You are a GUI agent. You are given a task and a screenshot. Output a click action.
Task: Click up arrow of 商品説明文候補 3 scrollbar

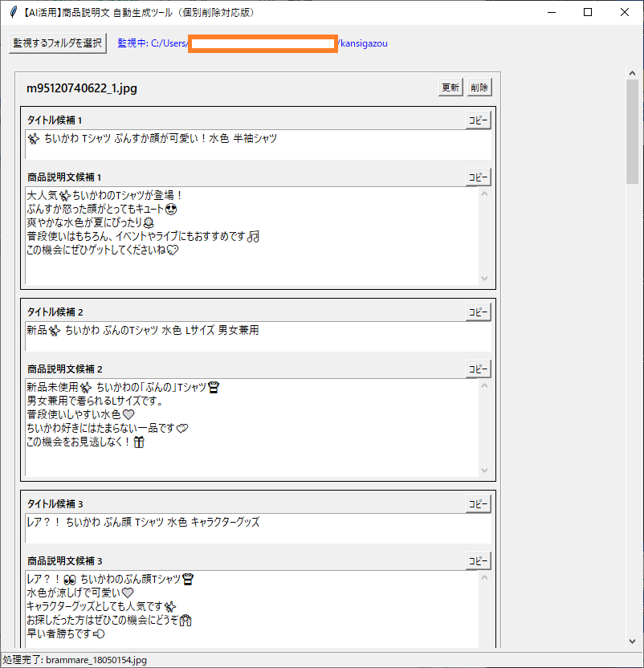pyautogui.click(x=484, y=578)
